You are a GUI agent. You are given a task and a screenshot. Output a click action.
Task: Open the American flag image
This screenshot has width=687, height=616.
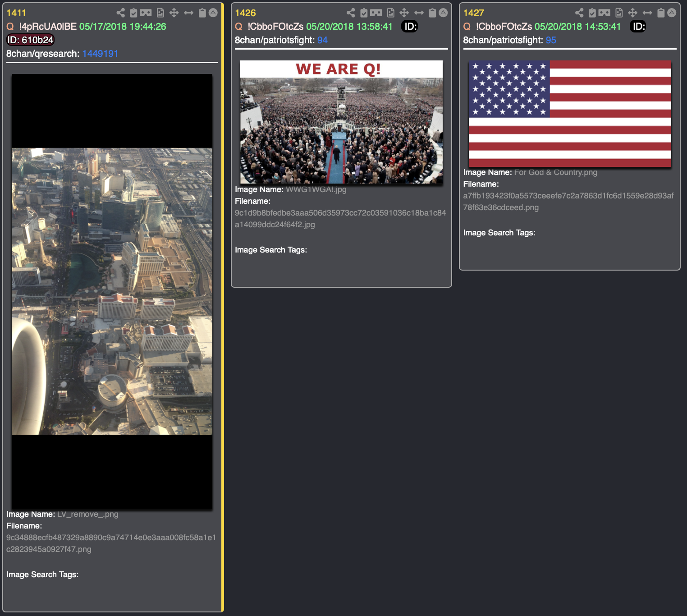[570, 114]
